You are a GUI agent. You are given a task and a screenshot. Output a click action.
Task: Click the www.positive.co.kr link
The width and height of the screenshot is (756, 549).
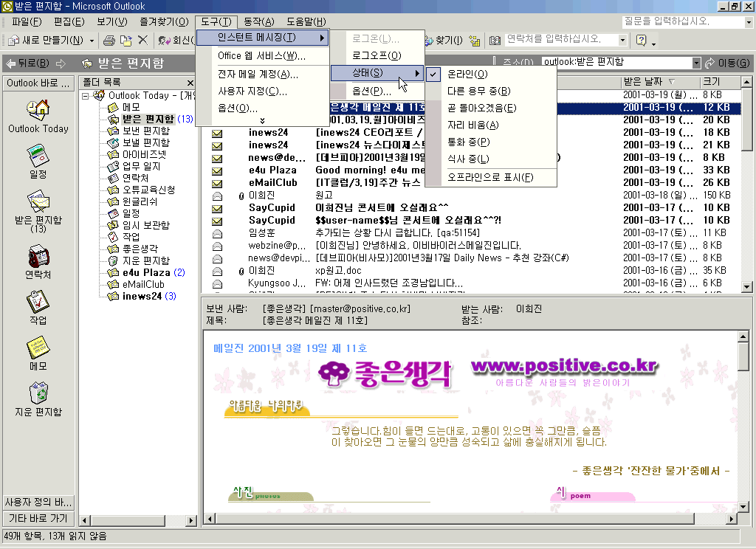pos(563,366)
